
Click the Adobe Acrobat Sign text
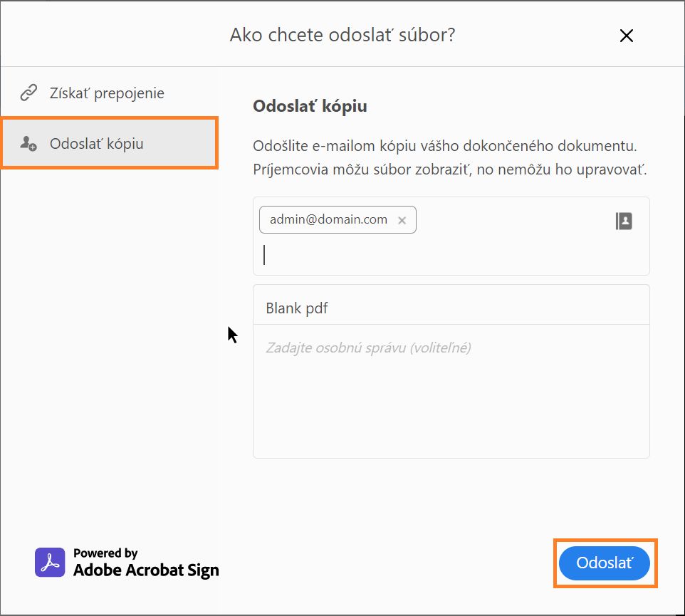[x=146, y=570]
